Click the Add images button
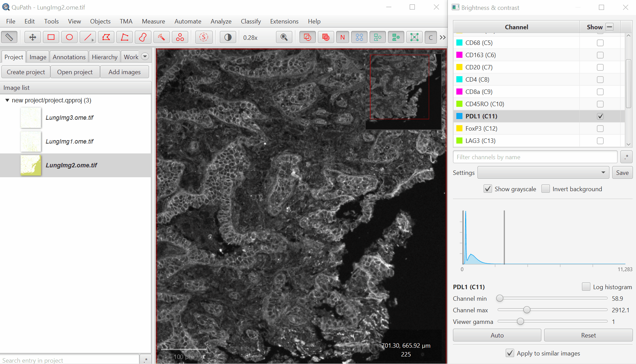The width and height of the screenshot is (636, 364). 125,72
